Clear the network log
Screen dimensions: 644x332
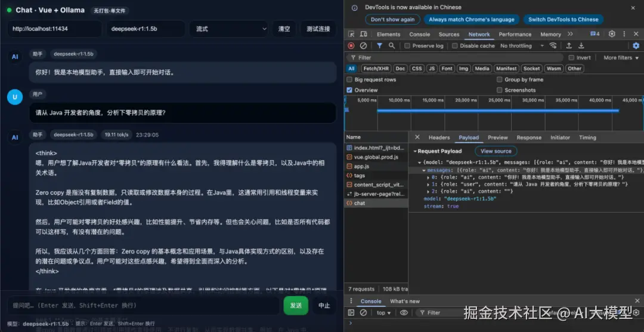[x=364, y=45]
